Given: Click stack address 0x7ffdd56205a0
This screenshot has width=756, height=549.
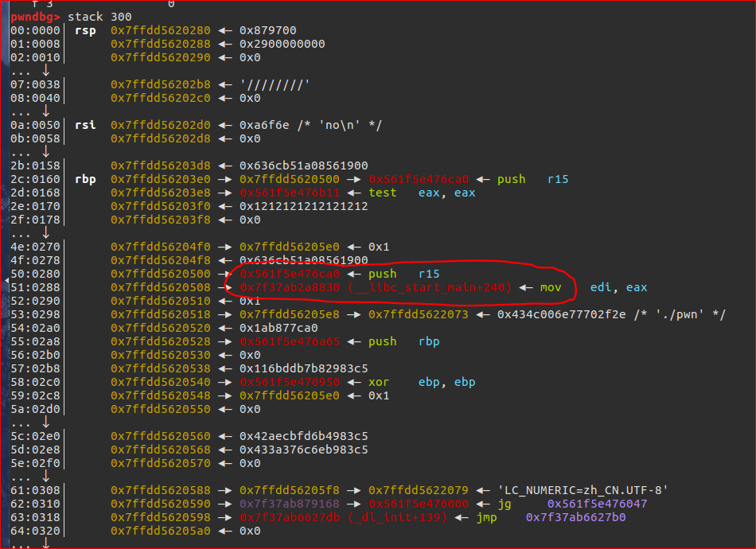Looking at the screenshot, I should pyautogui.click(x=161, y=531).
